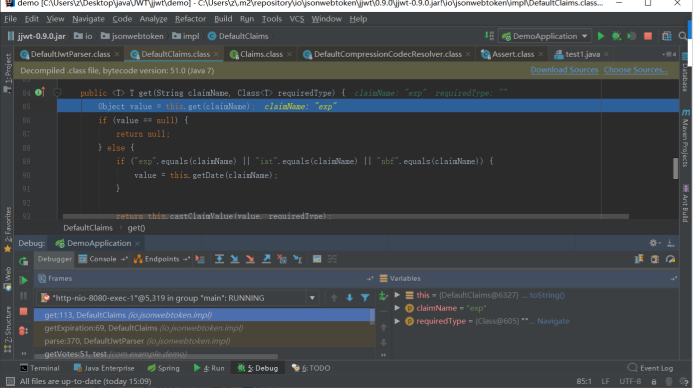Toggle implemented-method gutter icon at line 84

click(x=40, y=92)
